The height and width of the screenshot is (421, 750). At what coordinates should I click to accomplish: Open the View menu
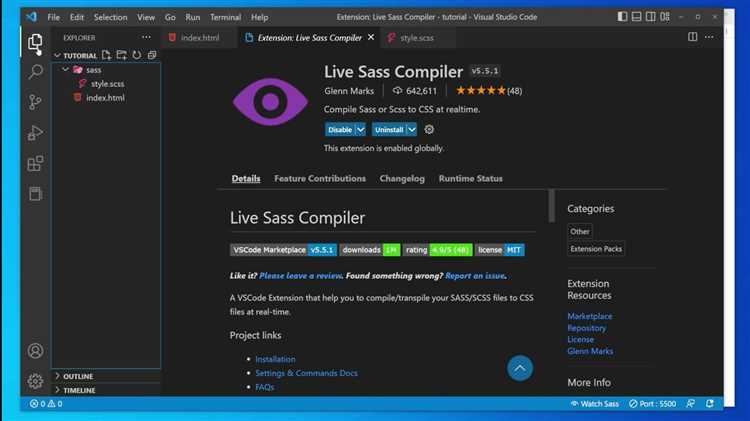146,17
